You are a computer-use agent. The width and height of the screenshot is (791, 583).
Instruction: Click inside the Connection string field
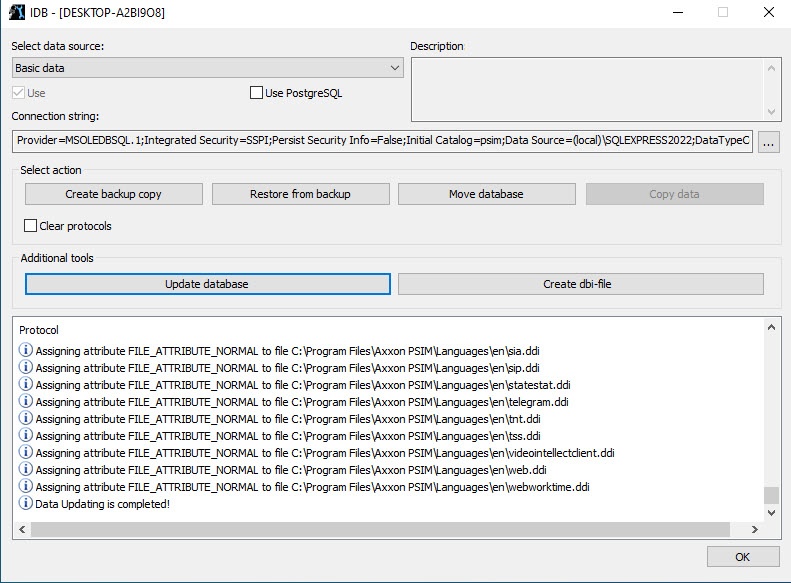point(382,142)
